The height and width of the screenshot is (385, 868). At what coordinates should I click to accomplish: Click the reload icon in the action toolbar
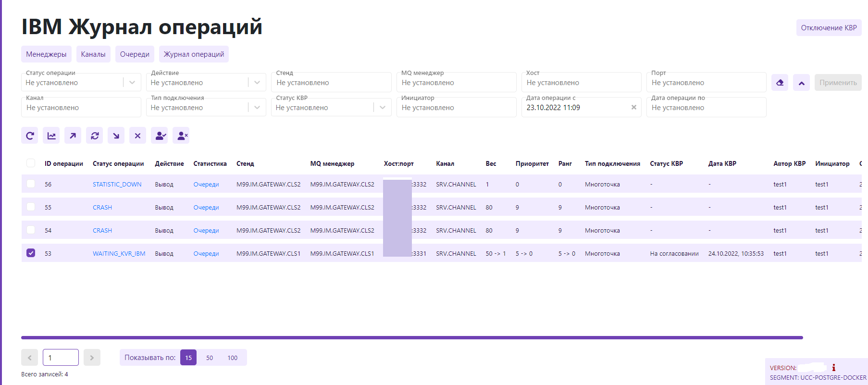(x=30, y=136)
